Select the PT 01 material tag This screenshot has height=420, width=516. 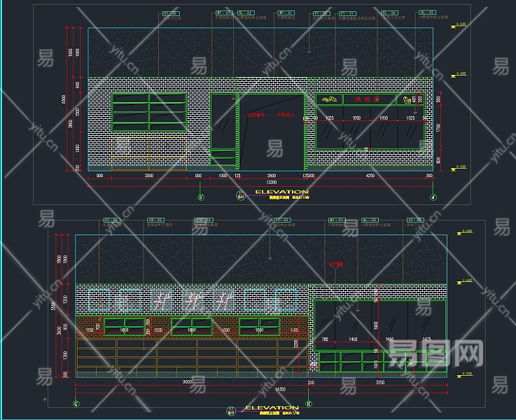[347, 13]
